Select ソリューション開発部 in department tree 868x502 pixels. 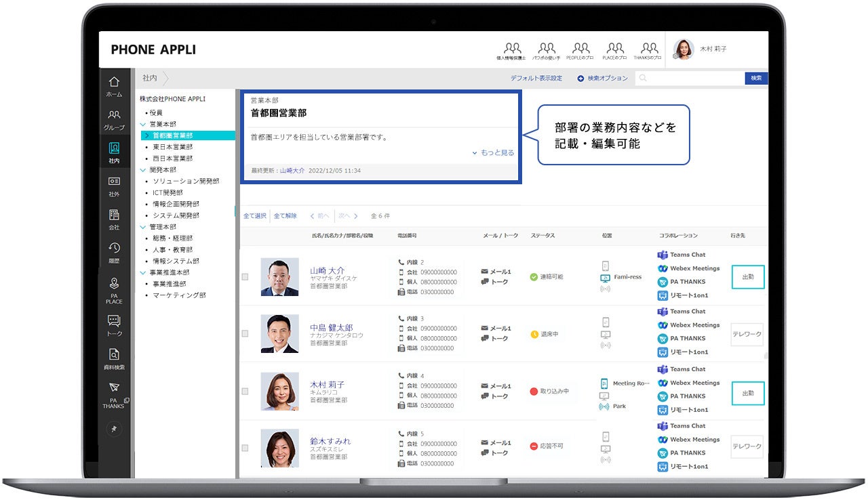(x=186, y=182)
